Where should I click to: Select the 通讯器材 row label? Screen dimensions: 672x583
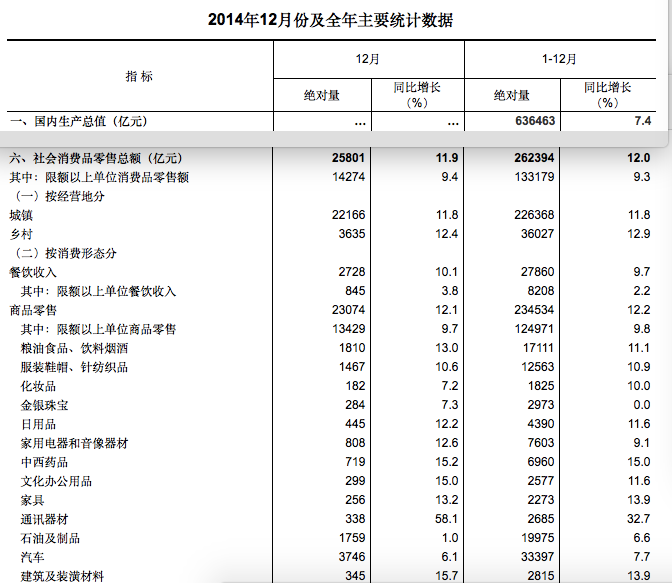(x=45, y=519)
